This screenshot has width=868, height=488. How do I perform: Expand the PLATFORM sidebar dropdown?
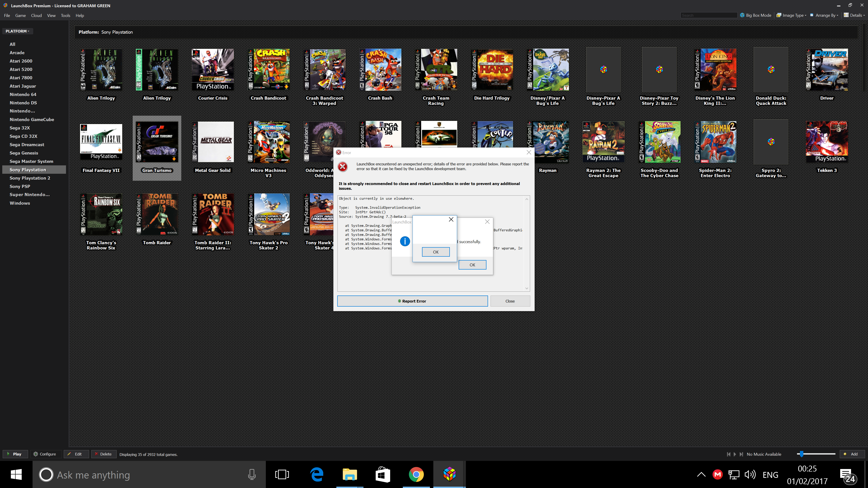[18, 31]
